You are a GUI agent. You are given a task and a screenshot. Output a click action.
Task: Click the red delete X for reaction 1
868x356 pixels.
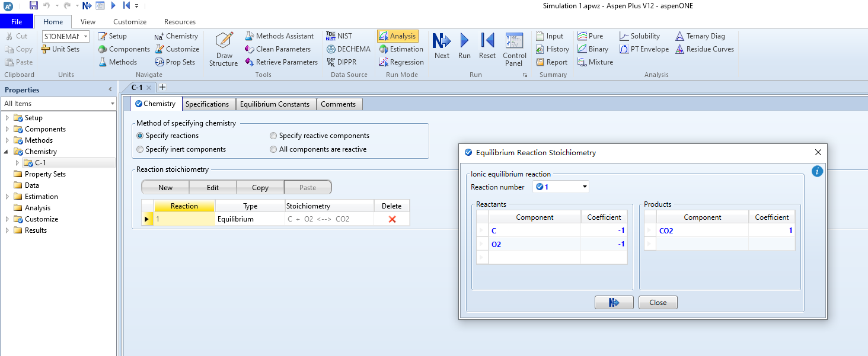click(392, 219)
